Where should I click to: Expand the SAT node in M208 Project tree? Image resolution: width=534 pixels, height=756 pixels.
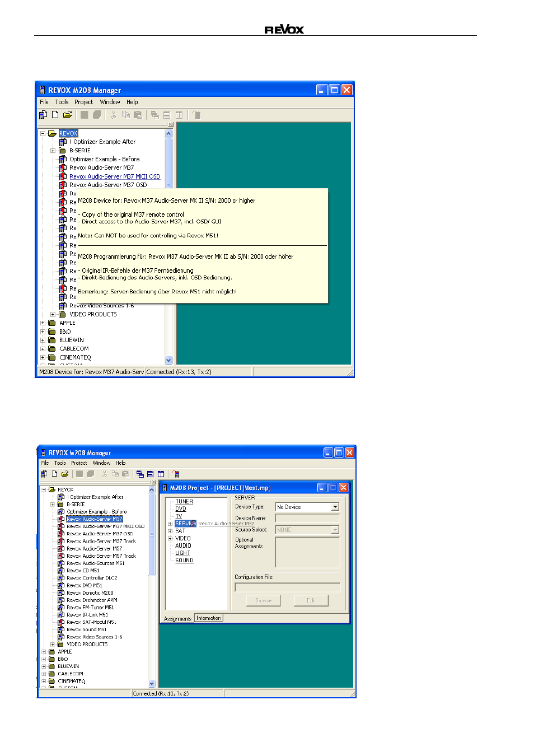point(170,531)
